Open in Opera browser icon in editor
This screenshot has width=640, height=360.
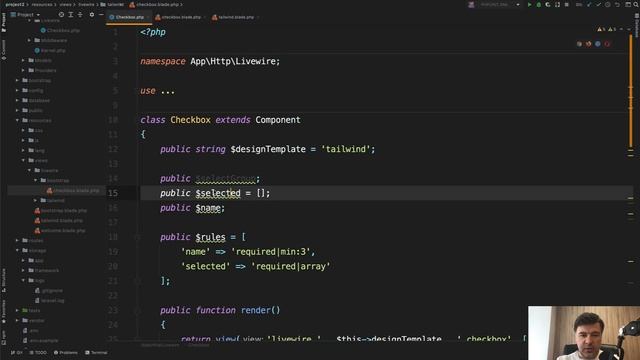607,44
